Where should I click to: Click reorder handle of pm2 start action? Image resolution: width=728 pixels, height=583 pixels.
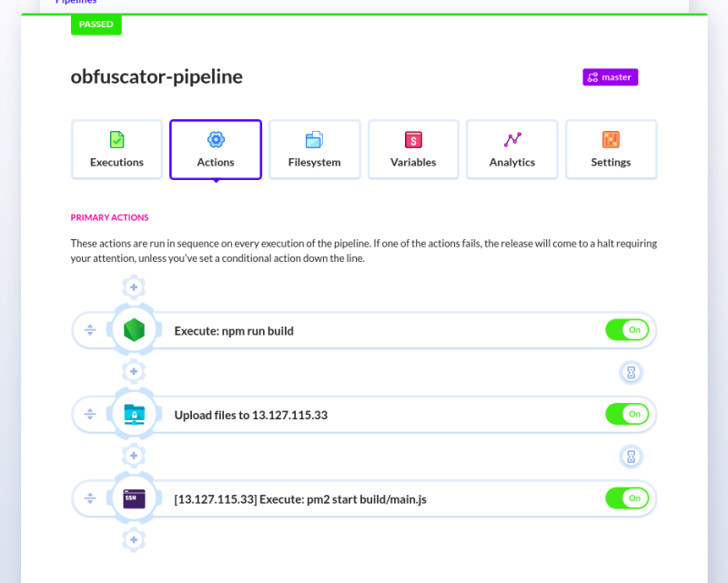(90, 498)
